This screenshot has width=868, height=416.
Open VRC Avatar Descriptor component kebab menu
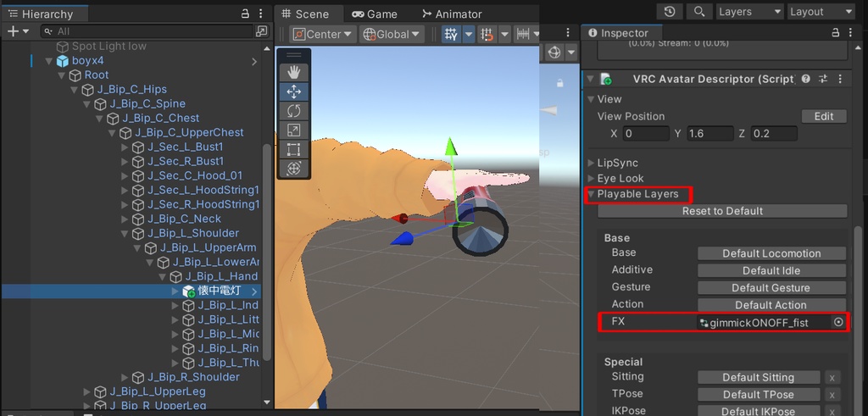[x=840, y=79]
